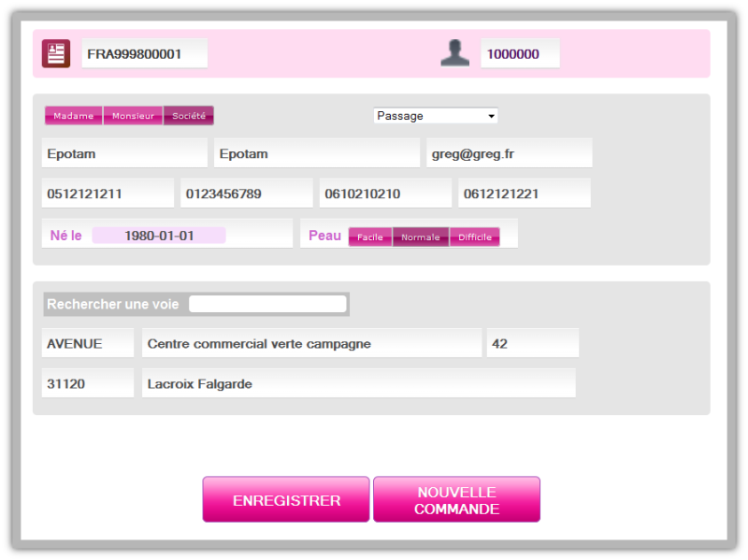Select the Société title toggle
Viewport: 748px width, 560px height.
(189, 116)
